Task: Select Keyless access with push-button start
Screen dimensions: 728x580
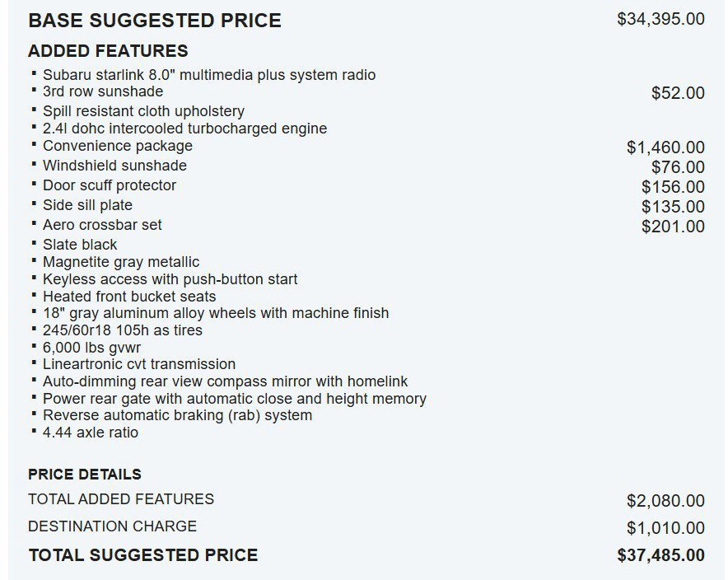Action: coord(170,279)
